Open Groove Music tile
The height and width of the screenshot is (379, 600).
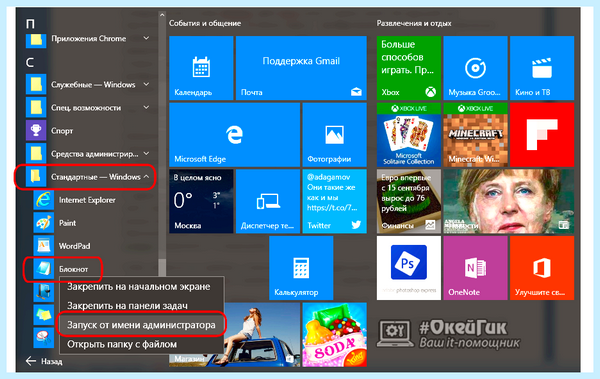click(x=475, y=68)
